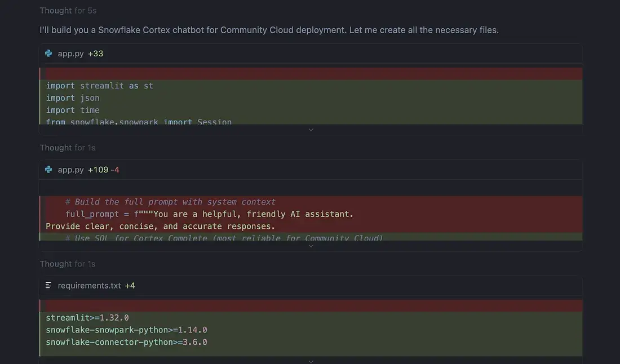Open app.py from the +109 -4 diff header
The height and width of the screenshot is (364, 620).
pyautogui.click(x=70, y=170)
